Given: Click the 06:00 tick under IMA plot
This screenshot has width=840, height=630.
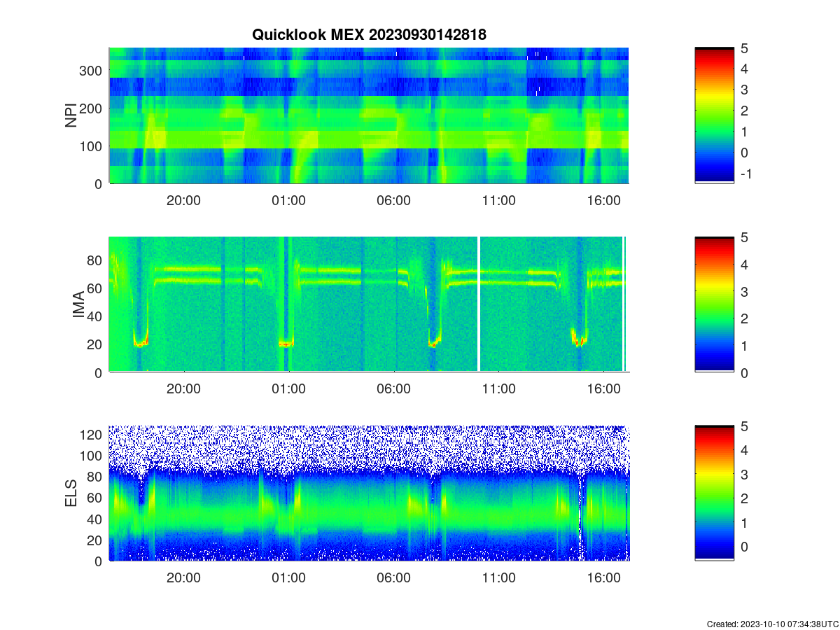Looking at the screenshot, I should coord(393,389).
